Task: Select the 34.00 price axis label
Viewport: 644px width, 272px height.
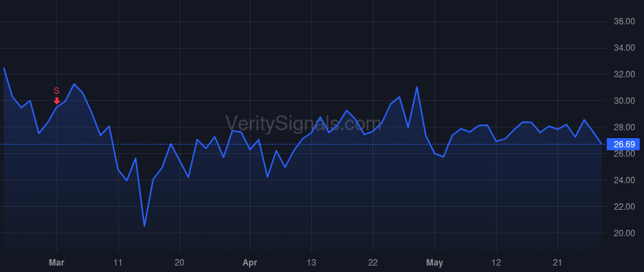Action: tap(624, 48)
